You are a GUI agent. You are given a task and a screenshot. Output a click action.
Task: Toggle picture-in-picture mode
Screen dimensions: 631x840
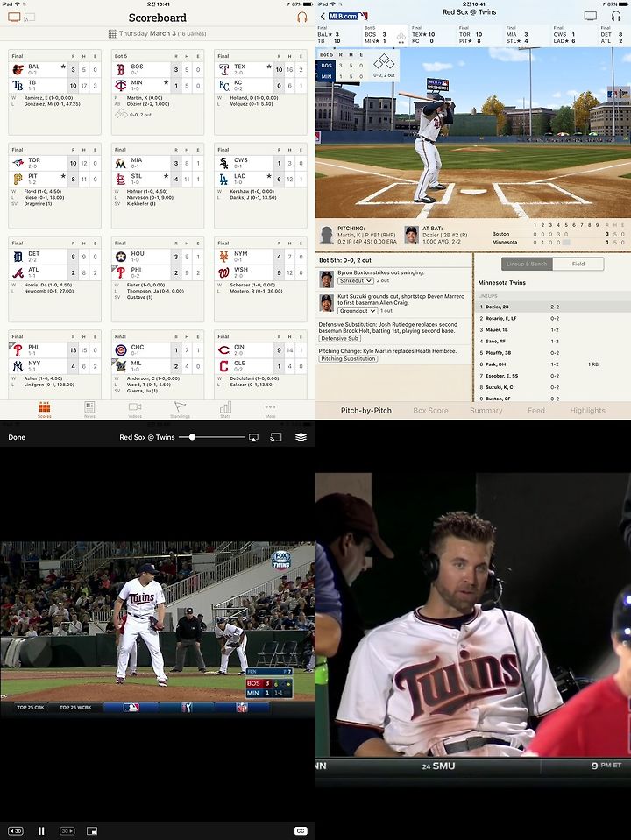tap(92, 831)
